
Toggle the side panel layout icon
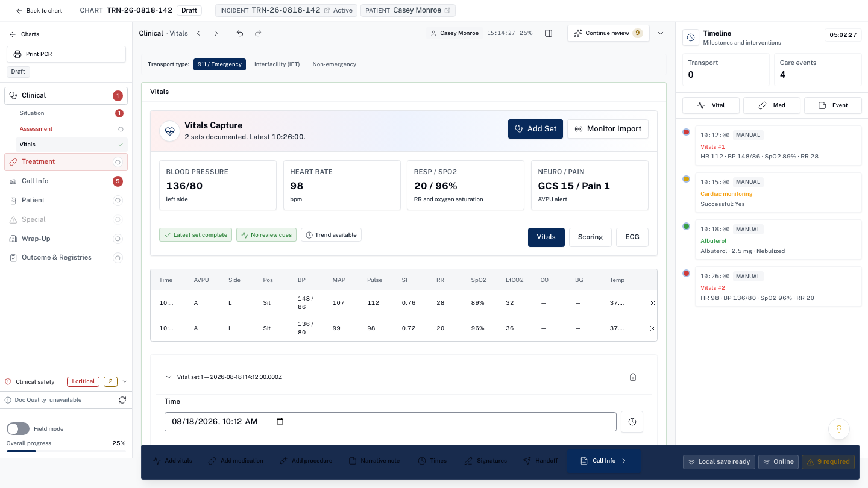coord(549,33)
